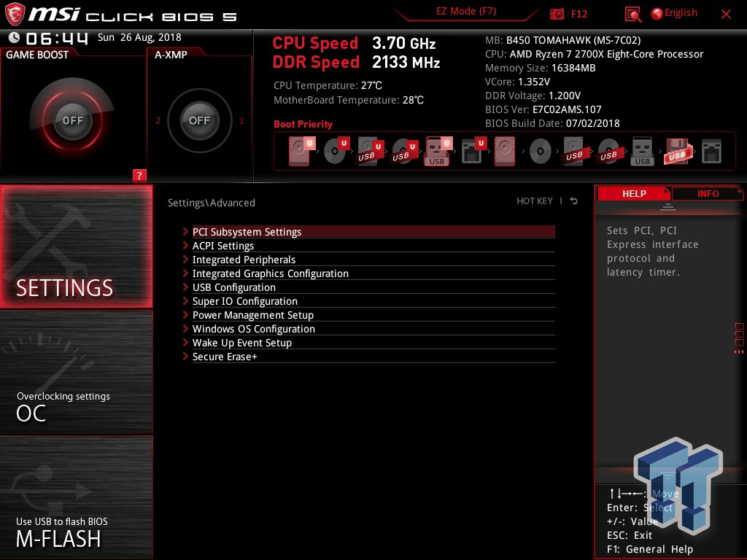Click the Settings\Advanced breadcrumb
The image size is (747, 560).
tap(211, 203)
